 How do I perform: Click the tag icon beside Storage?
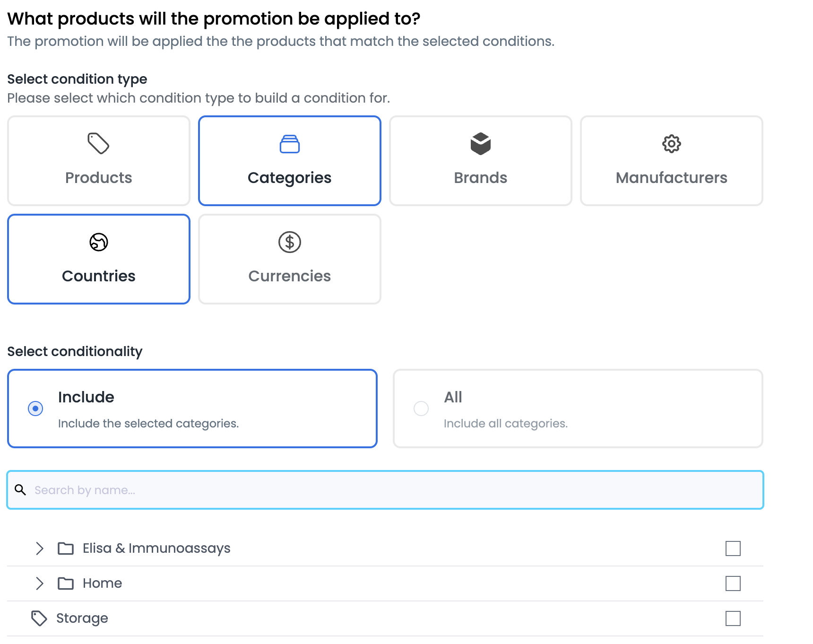pyautogui.click(x=39, y=618)
